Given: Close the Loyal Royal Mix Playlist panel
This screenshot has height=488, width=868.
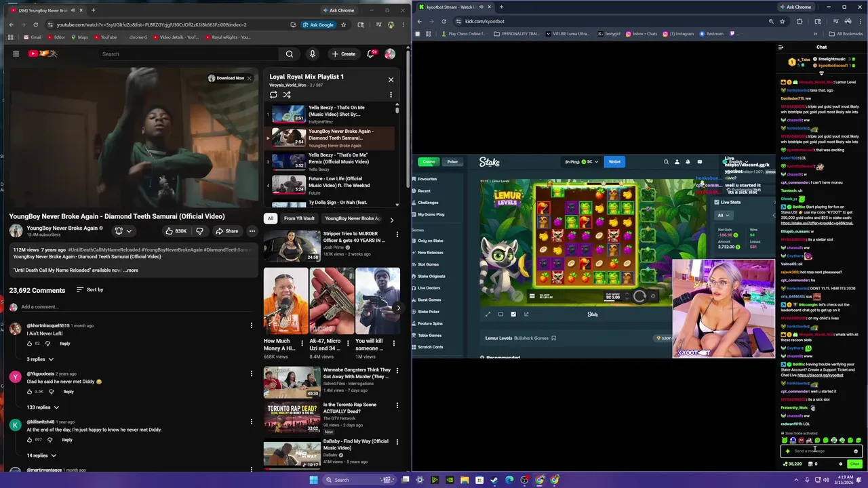Looking at the screenshot, I should pyautogui.click(x=391, y=79).
